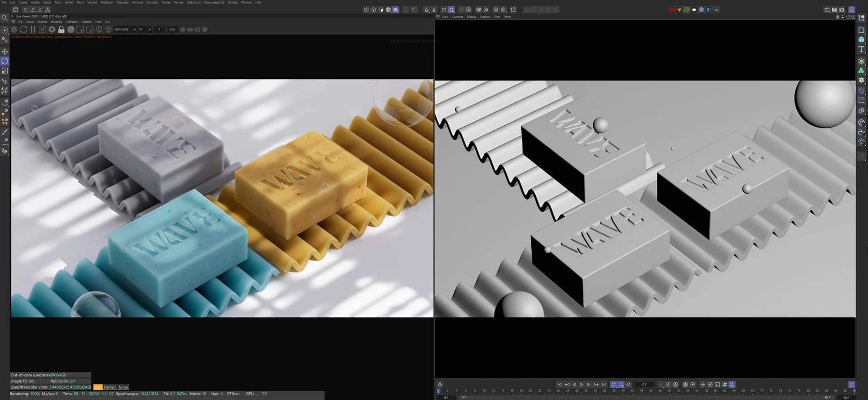Toggle Y axis lock
This screenshot has height=400, width=868.
pos(33,10)
